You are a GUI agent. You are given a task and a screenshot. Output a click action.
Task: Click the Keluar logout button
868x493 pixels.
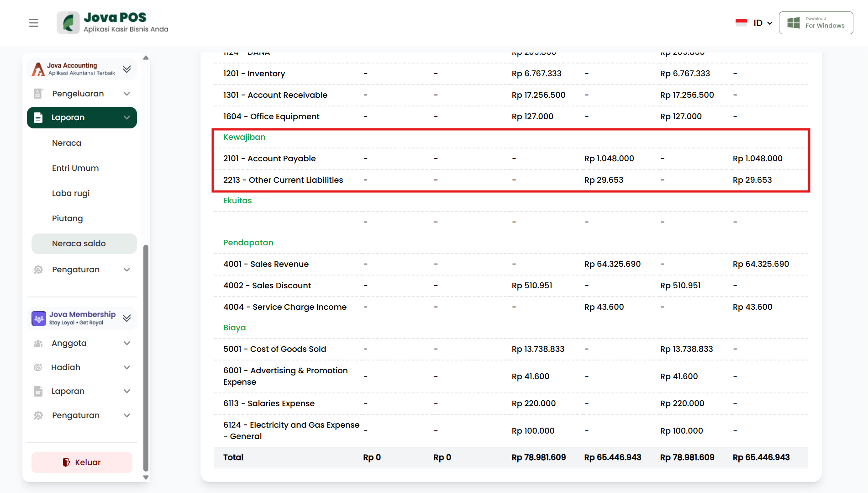[x=82, y=462]
